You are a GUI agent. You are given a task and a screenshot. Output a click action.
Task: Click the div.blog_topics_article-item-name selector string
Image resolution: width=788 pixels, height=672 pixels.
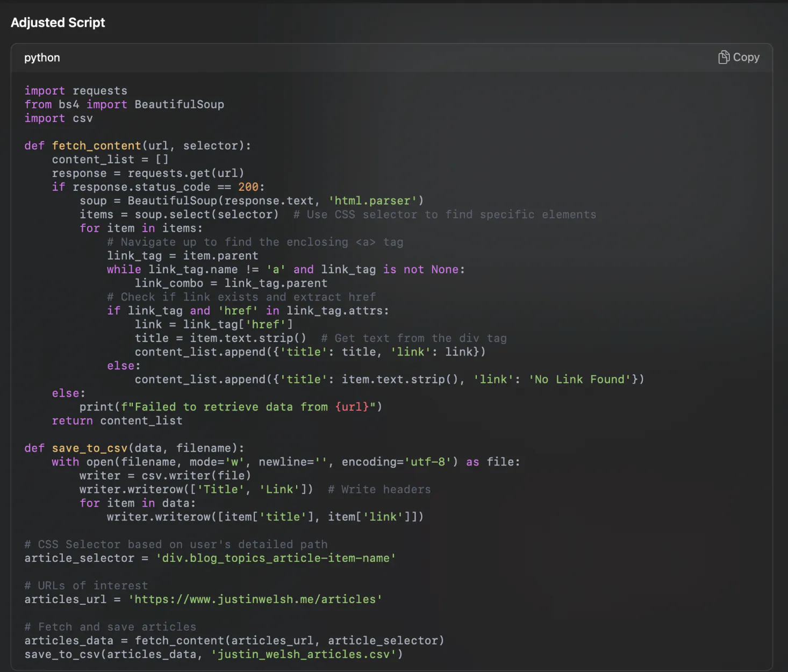pos(275,558)
